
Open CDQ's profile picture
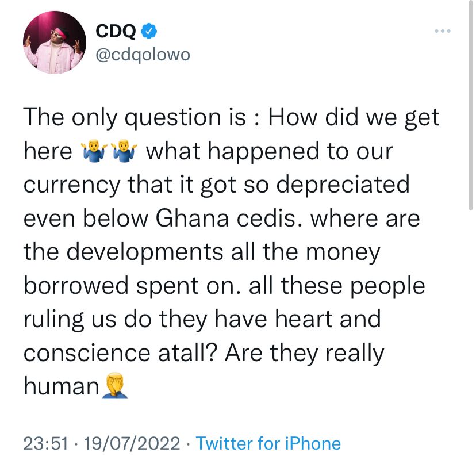point(55,43)
